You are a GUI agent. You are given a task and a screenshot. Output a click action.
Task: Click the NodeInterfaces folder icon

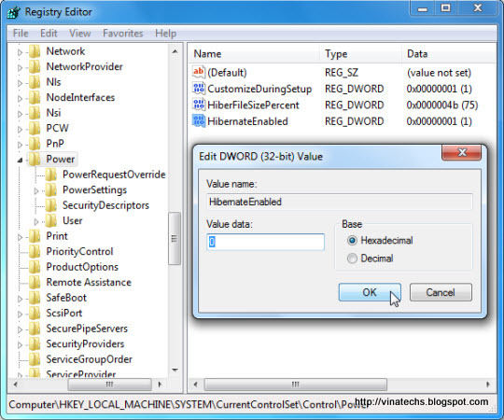(35, 97)
